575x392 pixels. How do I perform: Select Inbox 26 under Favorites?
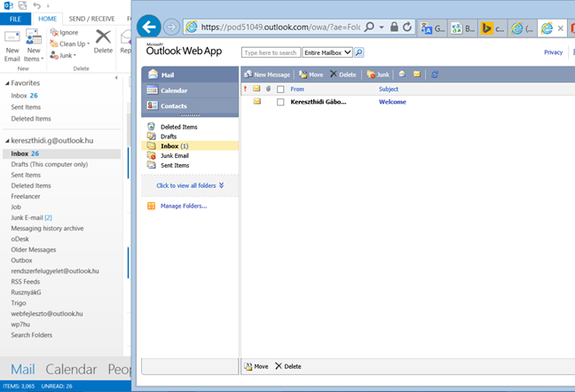[24, 96]
